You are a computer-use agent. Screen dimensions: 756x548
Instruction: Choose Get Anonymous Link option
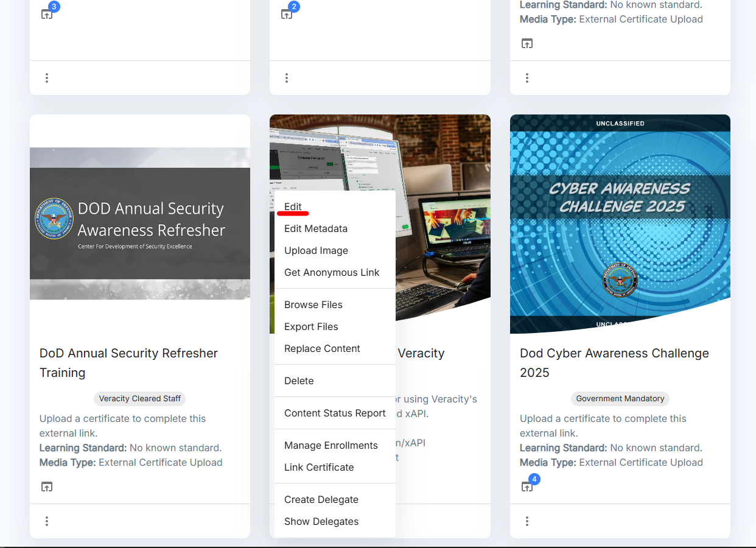click(x=335, y=272)
